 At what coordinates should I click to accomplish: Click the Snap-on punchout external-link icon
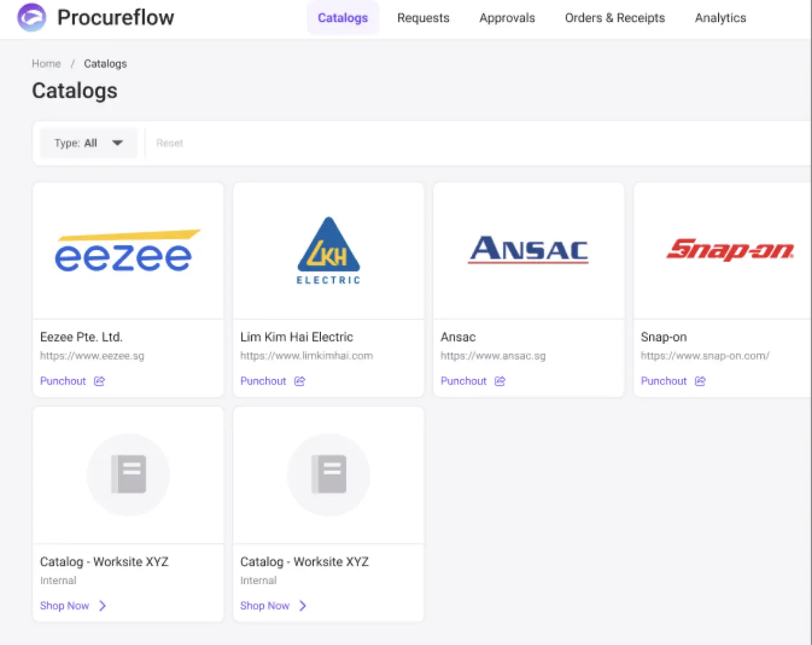pos(700,381)
